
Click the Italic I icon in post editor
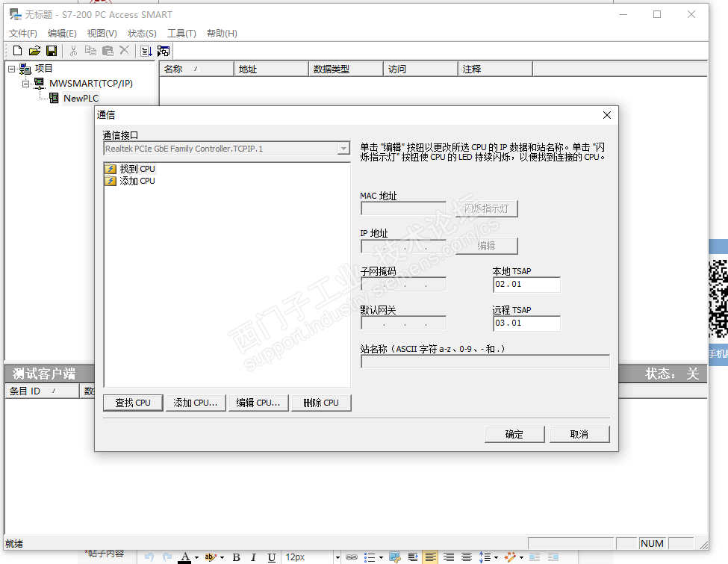coord(254,557)
